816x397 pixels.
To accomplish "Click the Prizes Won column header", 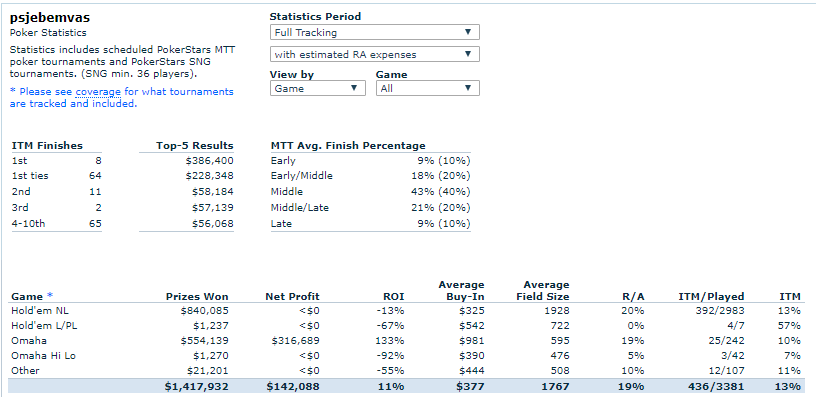I will pyautogui.click(x=197, y=297).
